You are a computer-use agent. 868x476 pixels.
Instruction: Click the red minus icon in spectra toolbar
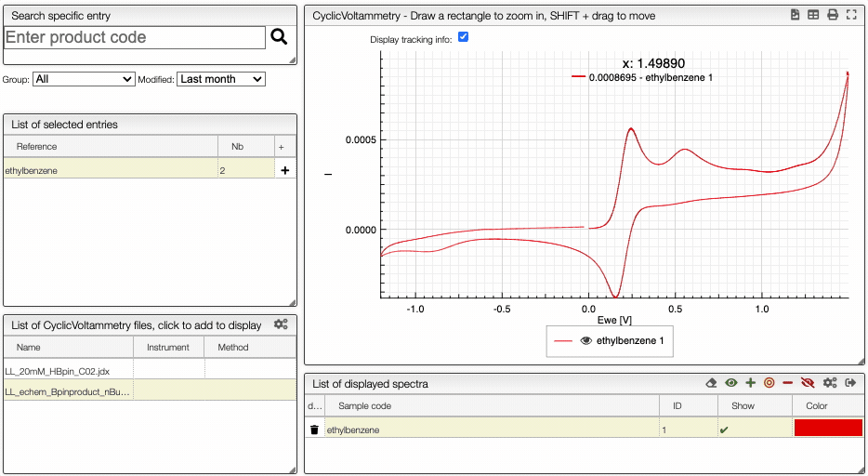coord(788,383)
